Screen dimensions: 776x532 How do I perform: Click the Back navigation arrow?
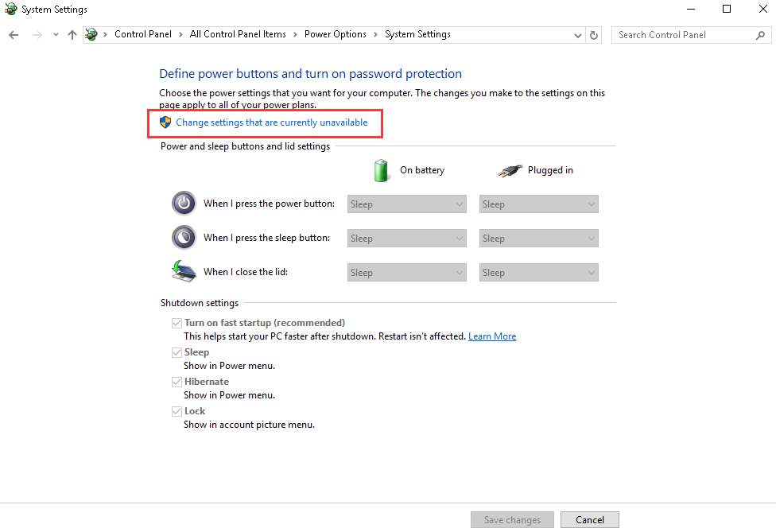(x=14, y=35)
